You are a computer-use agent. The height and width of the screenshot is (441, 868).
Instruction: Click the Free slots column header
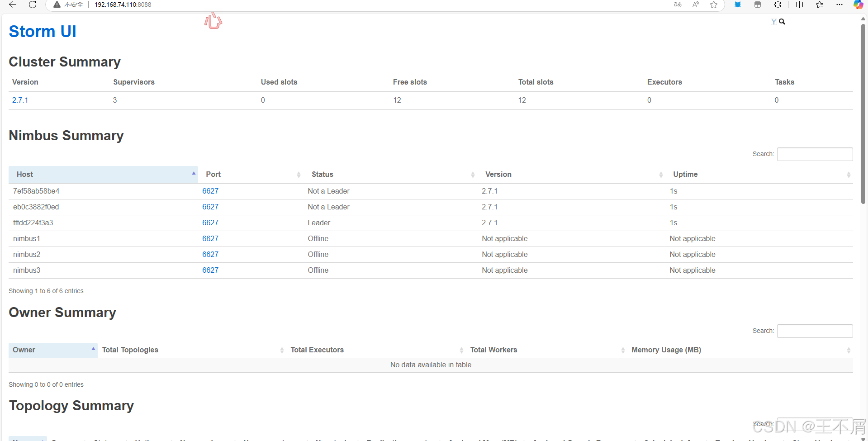coord(410,82)
